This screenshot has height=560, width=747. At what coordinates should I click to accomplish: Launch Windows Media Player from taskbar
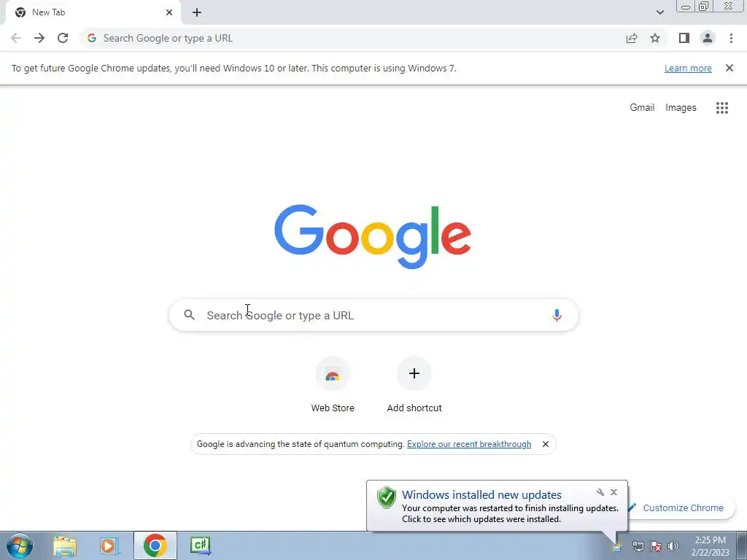[x=109, y=545]
